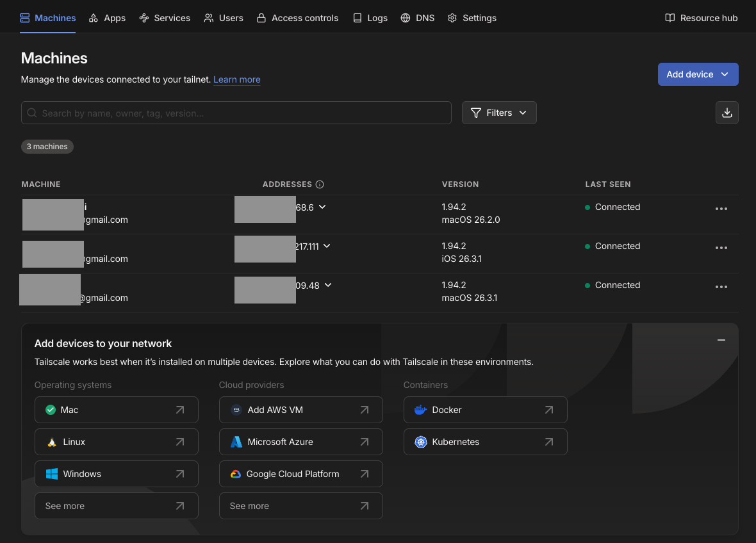Click the Azure logo icon

point(236,442)
